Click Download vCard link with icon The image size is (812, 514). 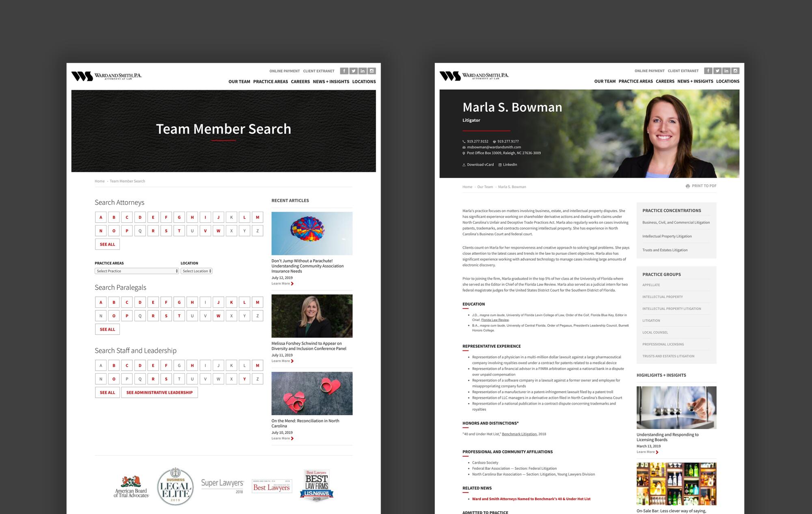[478, 165]
